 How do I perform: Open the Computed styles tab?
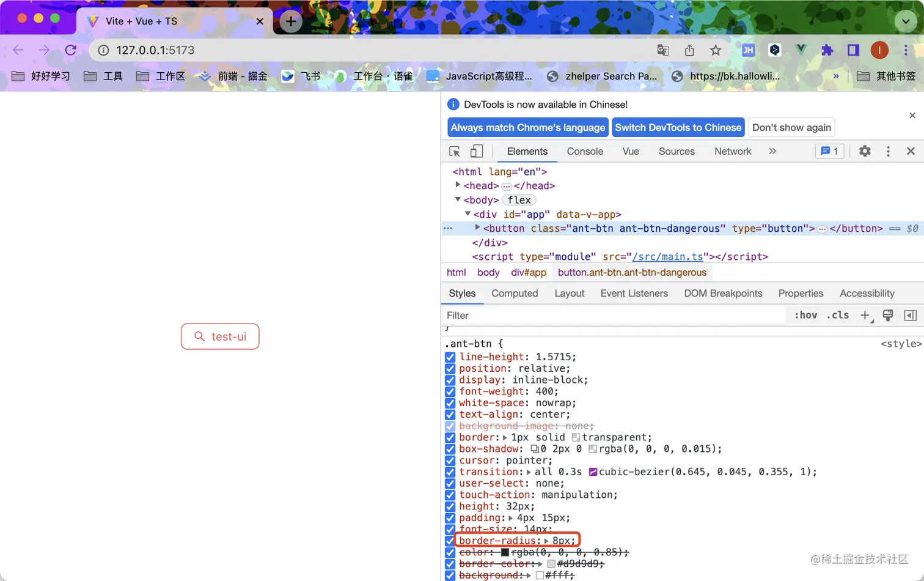[x=515, y=294]
